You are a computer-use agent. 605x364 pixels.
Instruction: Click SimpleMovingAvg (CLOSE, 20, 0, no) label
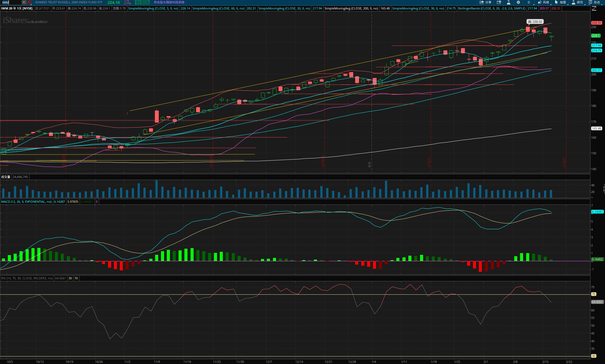(x=284, y=8)
